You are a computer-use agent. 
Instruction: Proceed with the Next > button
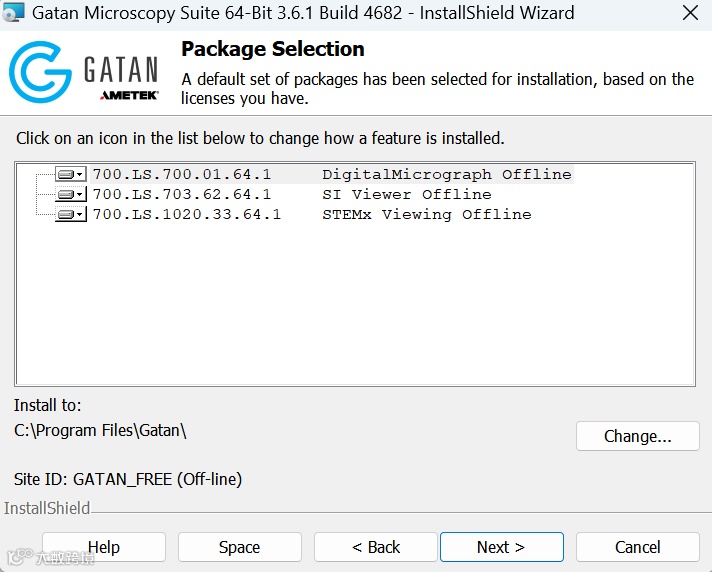502,547
